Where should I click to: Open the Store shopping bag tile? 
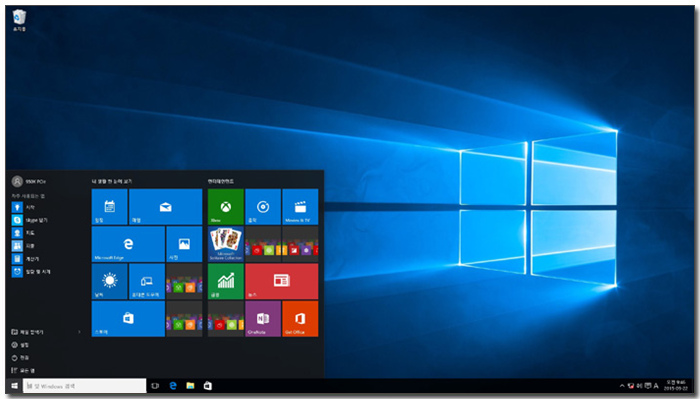point(128,319)
